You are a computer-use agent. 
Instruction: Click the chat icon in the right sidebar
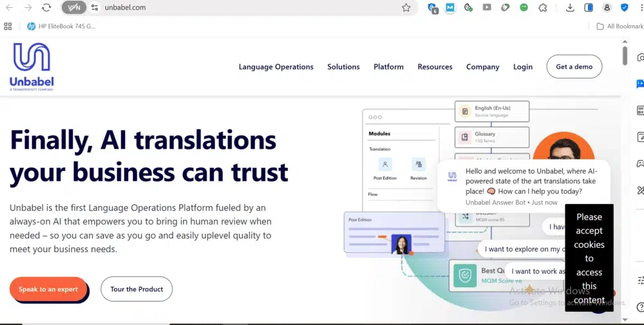pos(640,84)
